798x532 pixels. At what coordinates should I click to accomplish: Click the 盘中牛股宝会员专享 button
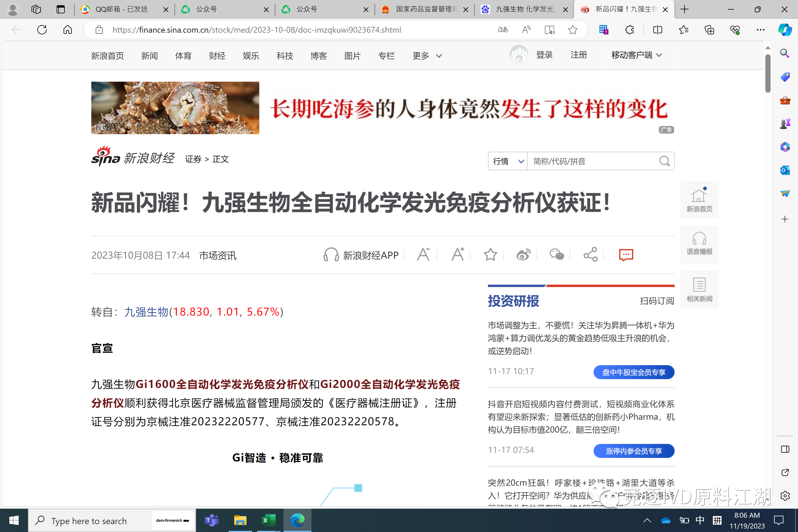(x=633, y=372)
